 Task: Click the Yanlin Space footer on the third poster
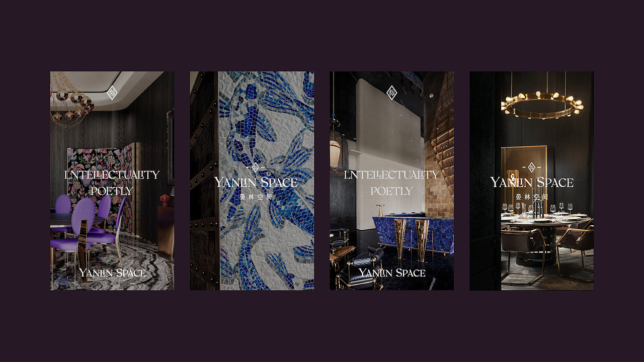pos(392,273)
